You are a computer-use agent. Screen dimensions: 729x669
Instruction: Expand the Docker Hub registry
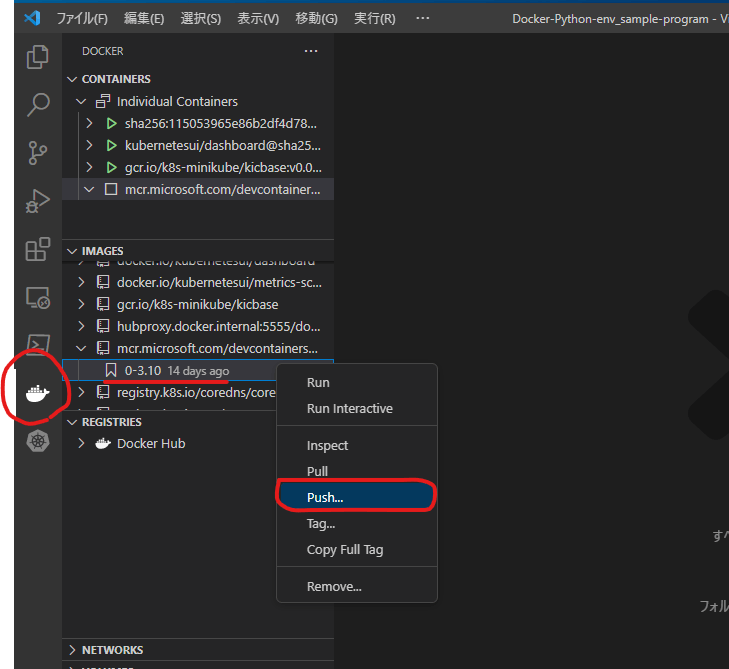[81, 444]
